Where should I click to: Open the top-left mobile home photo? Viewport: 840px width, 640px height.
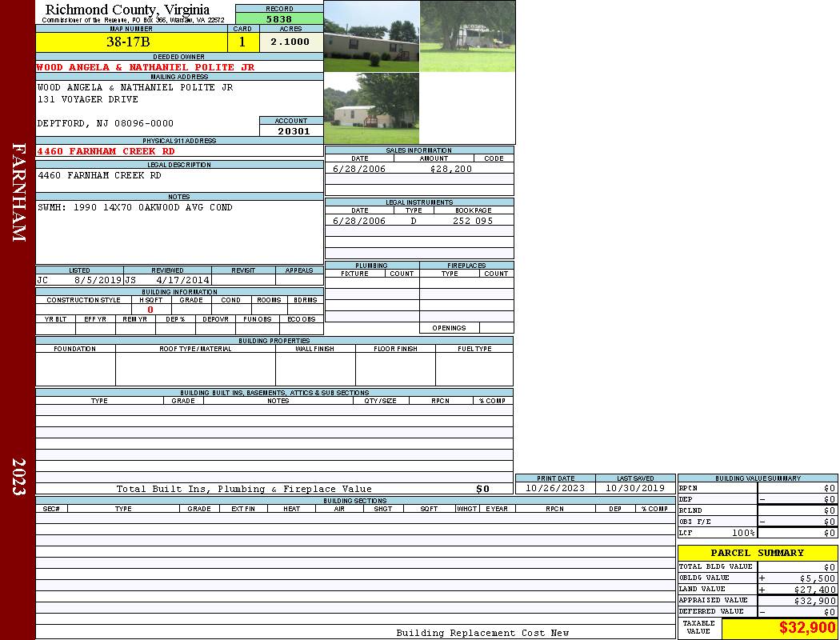[371, 36]
